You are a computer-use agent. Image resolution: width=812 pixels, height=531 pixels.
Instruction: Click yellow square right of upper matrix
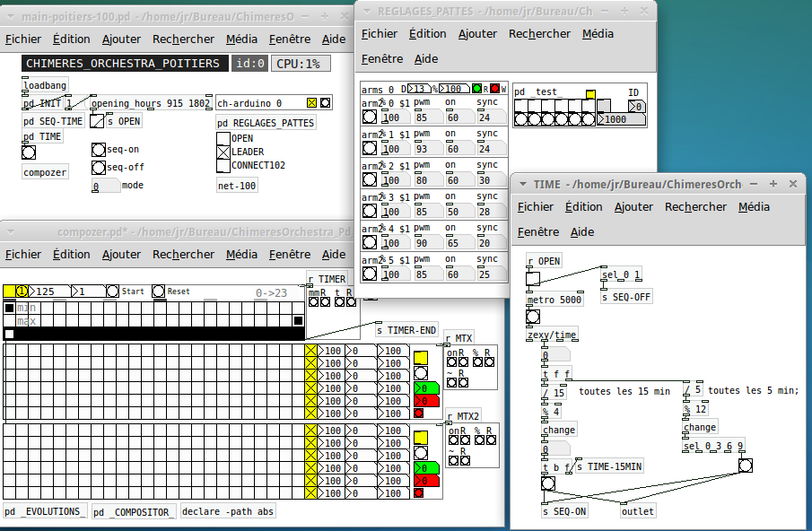coord(421,358)
